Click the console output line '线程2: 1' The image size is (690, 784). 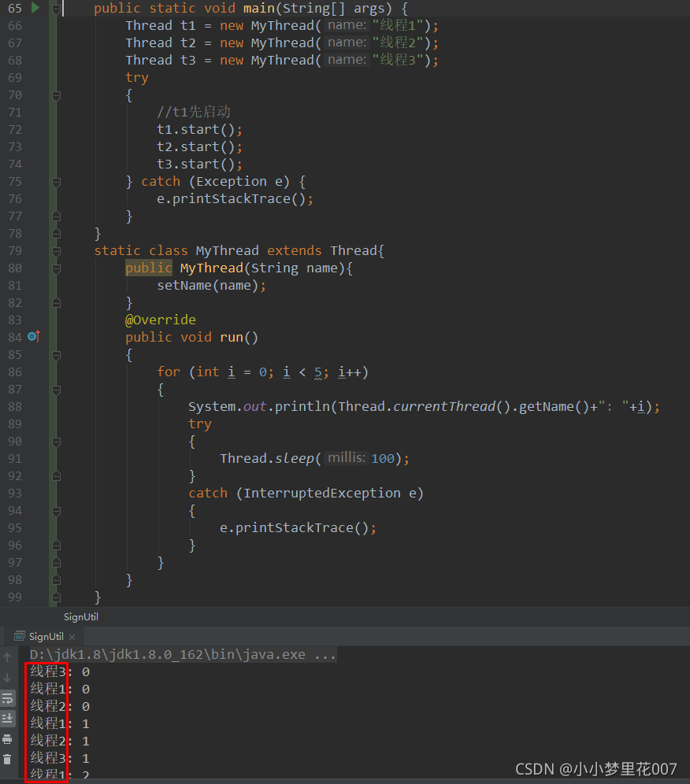point(60,741)
